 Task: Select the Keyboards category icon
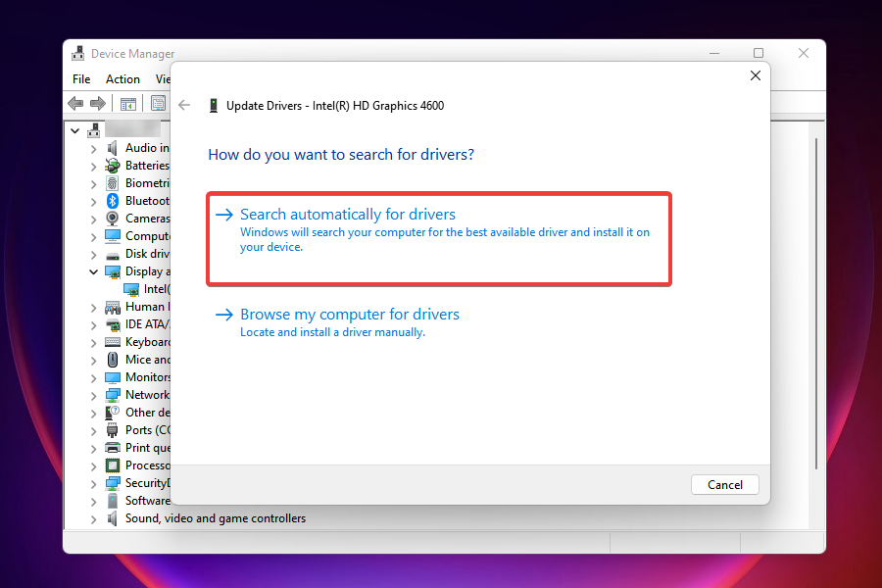pos(113,342)
